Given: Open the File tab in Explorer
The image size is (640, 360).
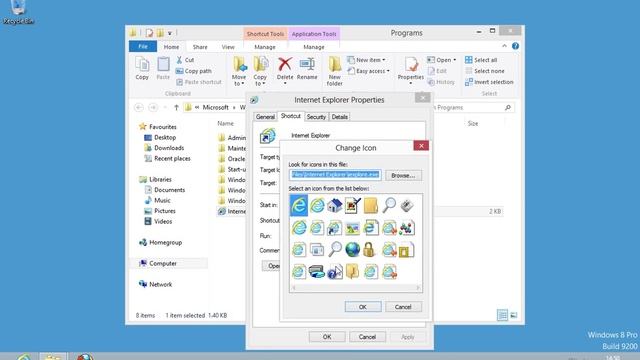Looking at the screenshot, I should (x=143, y=47).
